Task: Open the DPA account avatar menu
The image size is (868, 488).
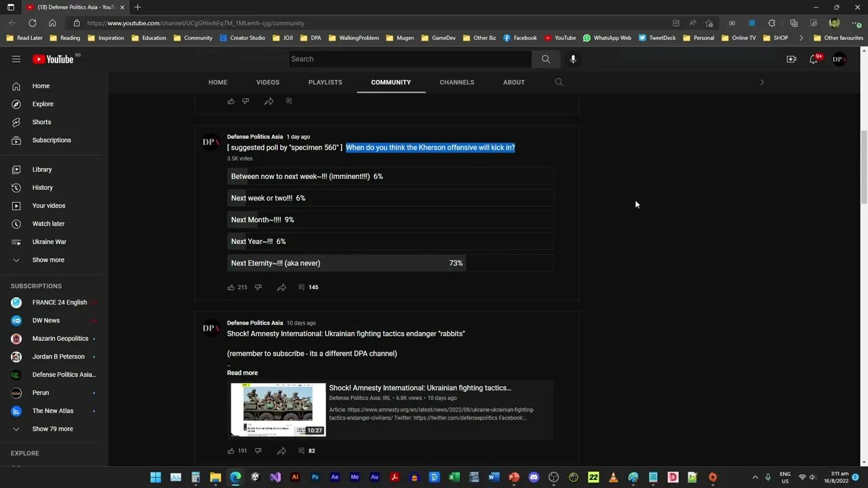Action: click(x=839, y=59)
